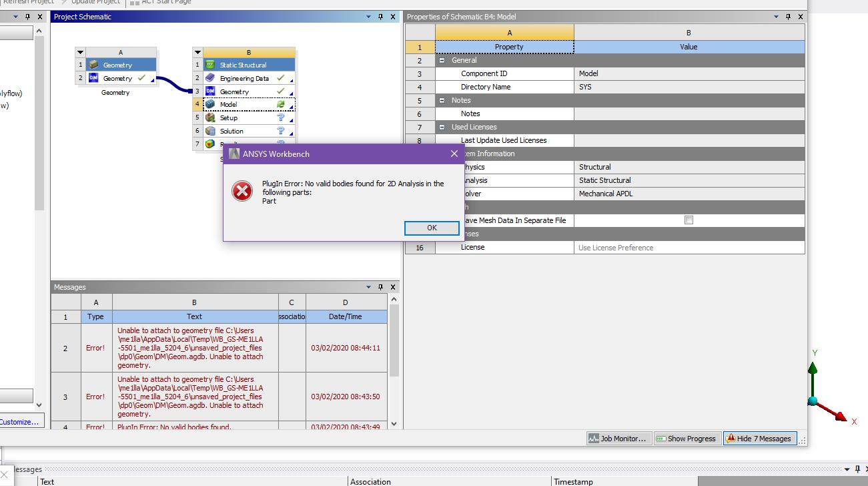Viewport: 868px width, 486px height.
Task: Open Properties panel options dropdown
Action: 776,17
